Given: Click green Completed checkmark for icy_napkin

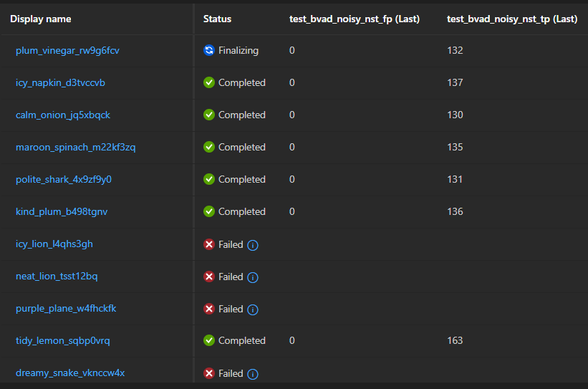Looking at the screenshot, I should coord(209,83).
